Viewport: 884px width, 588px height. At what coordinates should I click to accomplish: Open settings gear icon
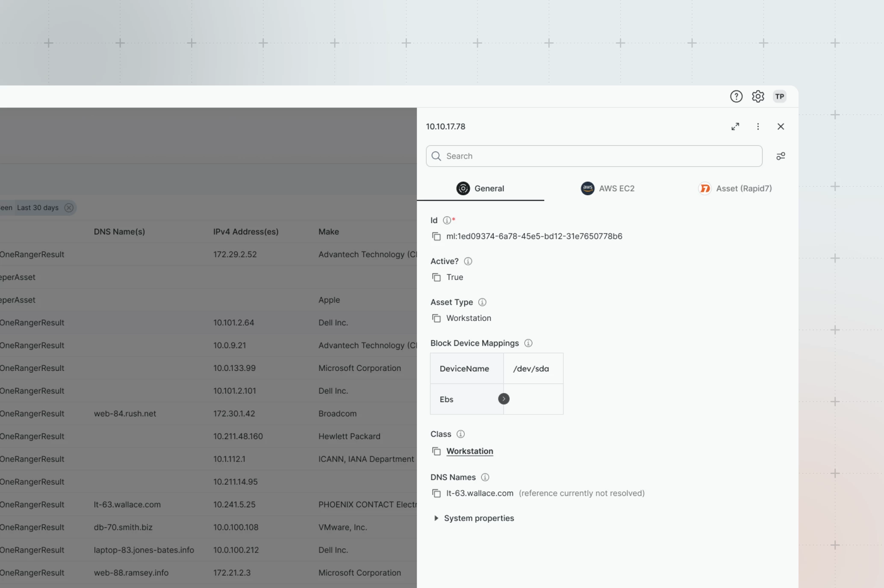pyautogui.click(x=758, y=97)
